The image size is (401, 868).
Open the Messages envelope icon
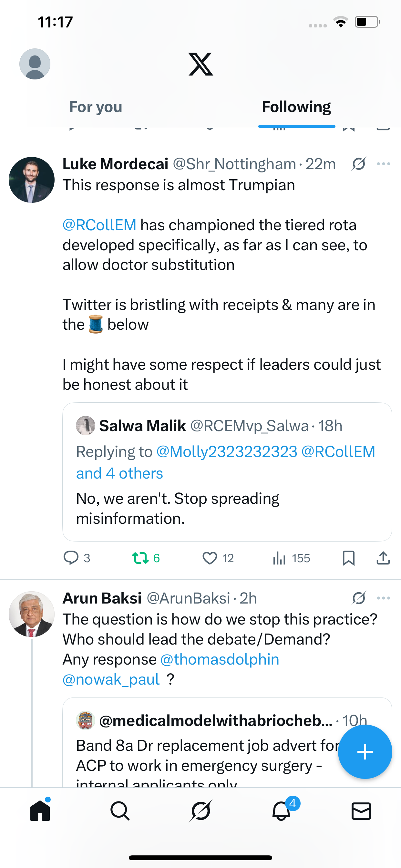coord(361,811)
